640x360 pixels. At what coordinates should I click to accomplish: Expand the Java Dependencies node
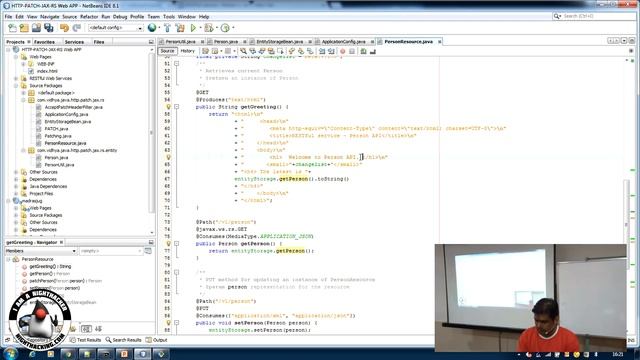coord(16,187)
